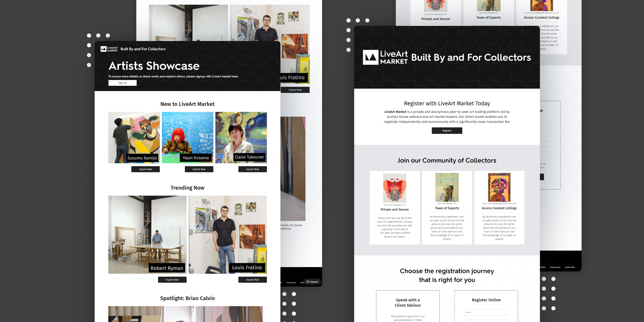Click the Support button on the back showcase page

pos(313,282)
